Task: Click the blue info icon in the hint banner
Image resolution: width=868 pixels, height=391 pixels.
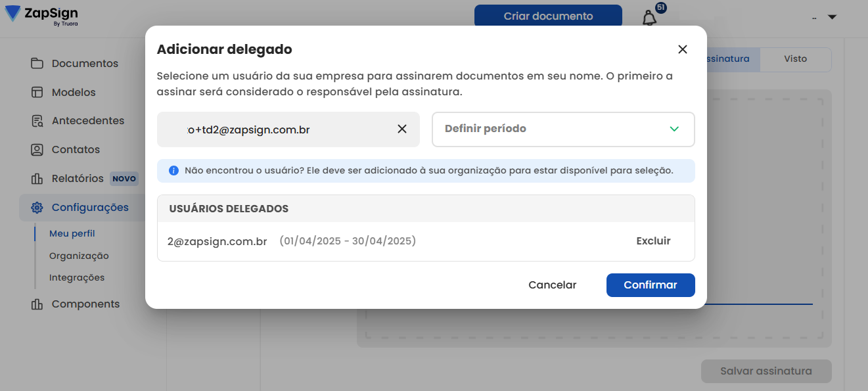Action: pos(174,171)
